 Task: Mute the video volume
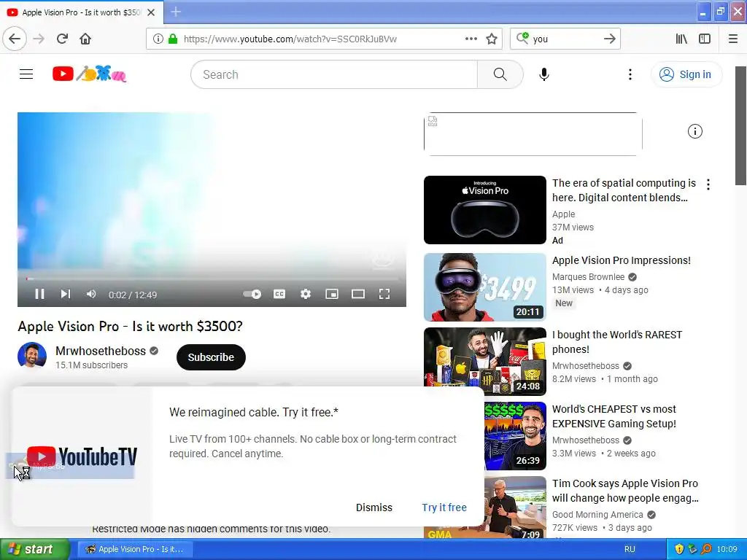[x=91, y=295]
